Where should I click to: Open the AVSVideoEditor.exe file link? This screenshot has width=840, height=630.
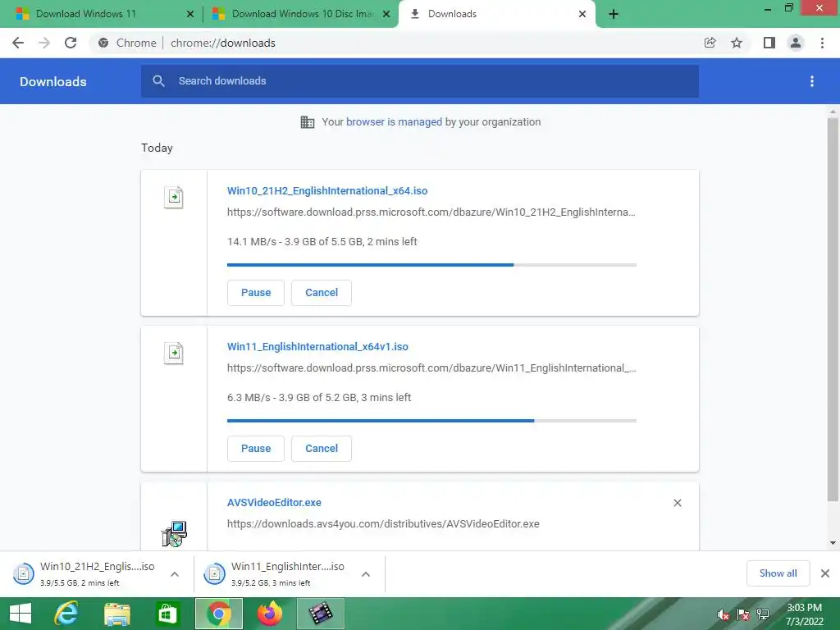tap(274, 503)
